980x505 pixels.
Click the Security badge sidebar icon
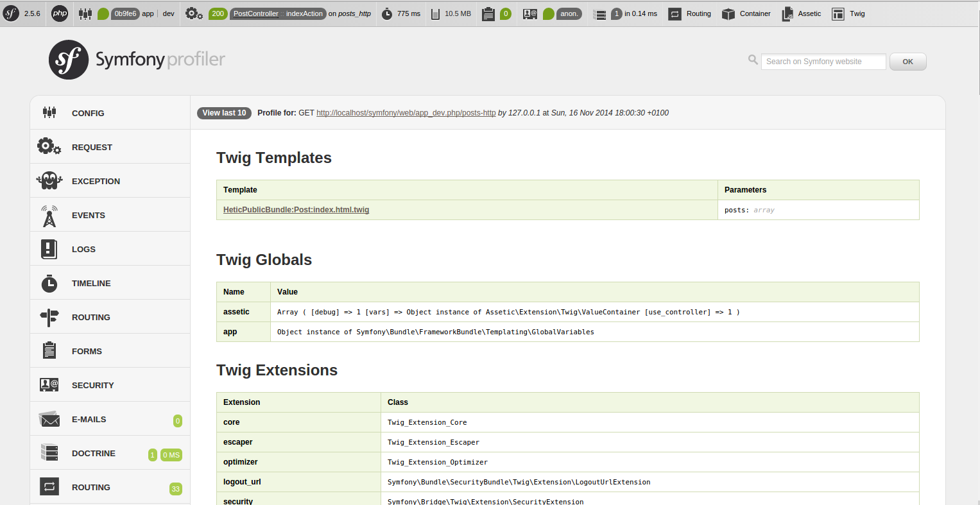[x=49, y=385]
